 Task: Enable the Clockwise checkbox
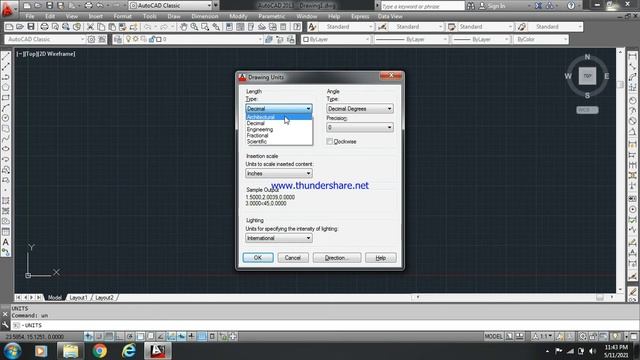[x=329, y=141]
